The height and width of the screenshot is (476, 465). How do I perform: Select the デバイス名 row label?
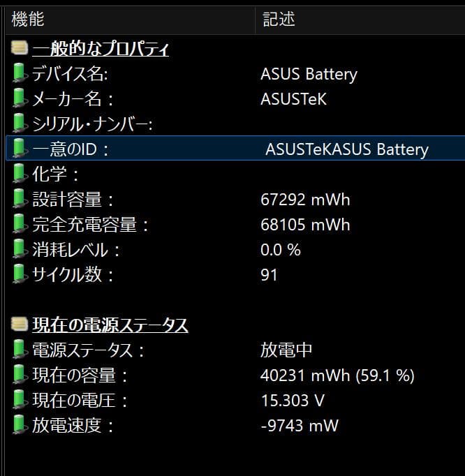[x=70, y=74]
